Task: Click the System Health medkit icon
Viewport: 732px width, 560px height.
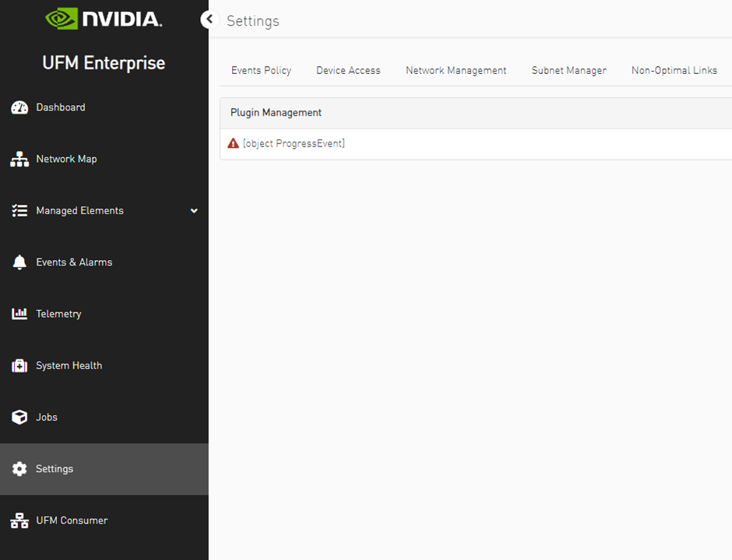Action: click(x=19, y=366)
